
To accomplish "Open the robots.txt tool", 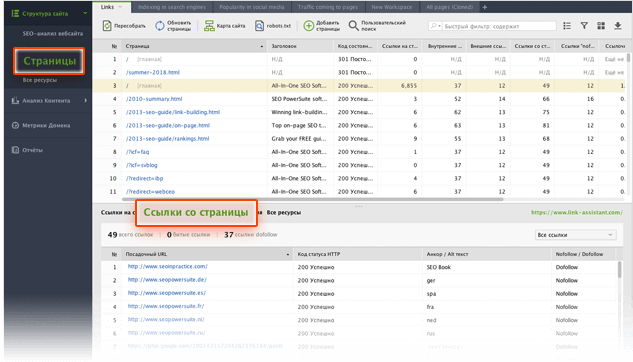I will 259,26.
